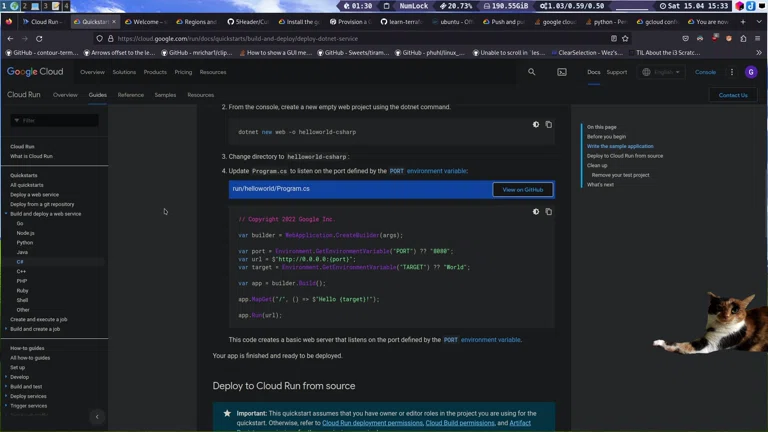
Task: Show more bookmarks with the chevron
Action: [x=759, y=52]
